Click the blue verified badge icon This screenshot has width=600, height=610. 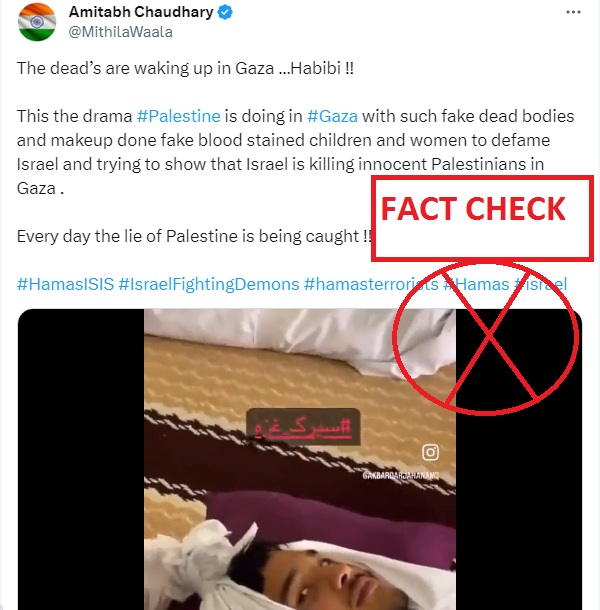click(x=225, y=12)
